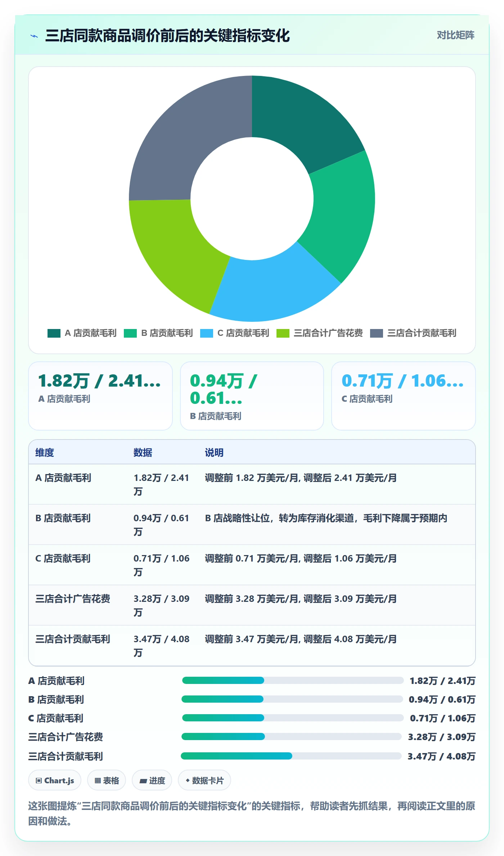Click the lightning icon beside the title
Screen dimensions: 504x856
click(34, 36)
